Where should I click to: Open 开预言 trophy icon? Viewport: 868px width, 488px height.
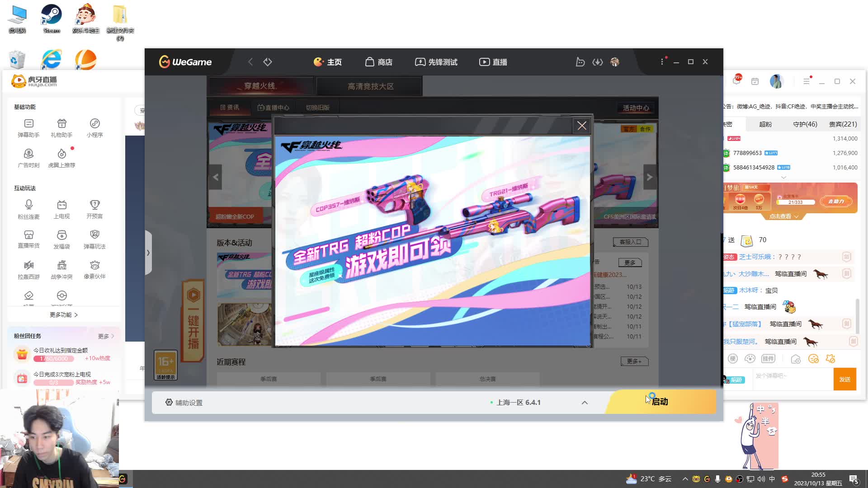coord(94,209)
